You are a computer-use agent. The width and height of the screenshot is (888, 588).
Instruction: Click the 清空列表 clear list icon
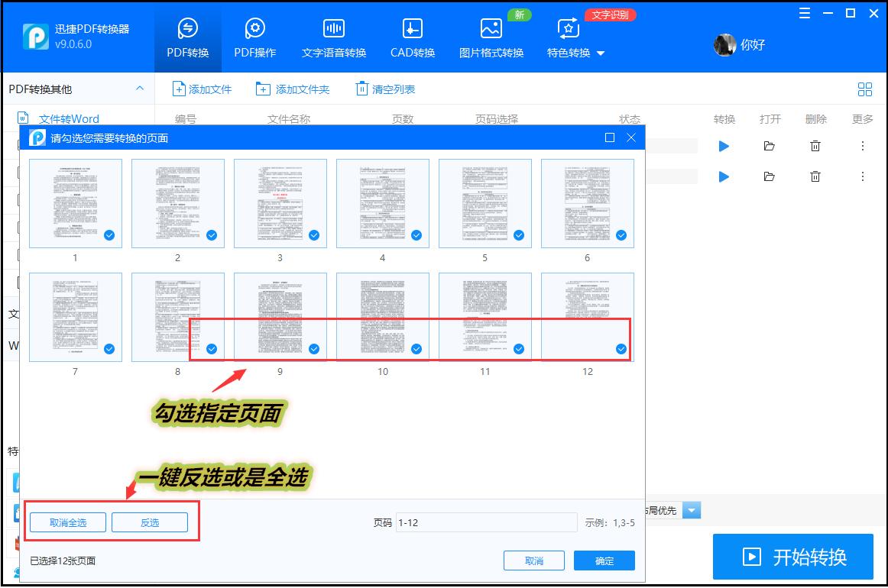pos(361,89)
